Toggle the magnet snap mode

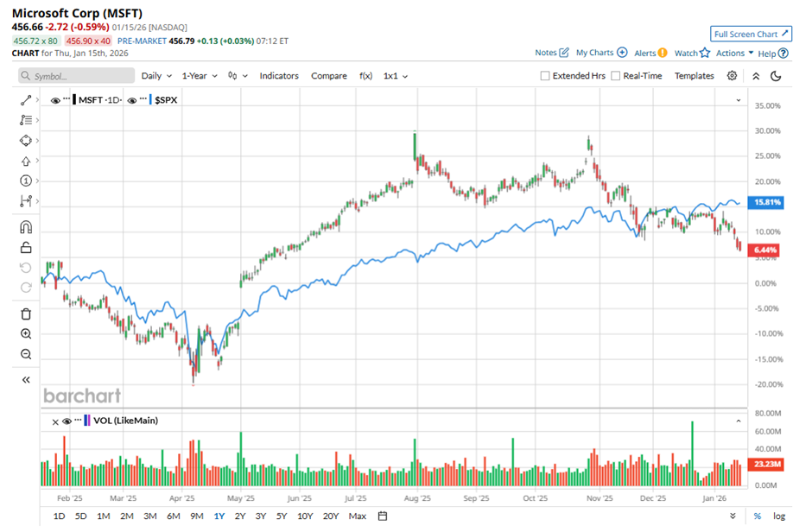tap(25, 227)
